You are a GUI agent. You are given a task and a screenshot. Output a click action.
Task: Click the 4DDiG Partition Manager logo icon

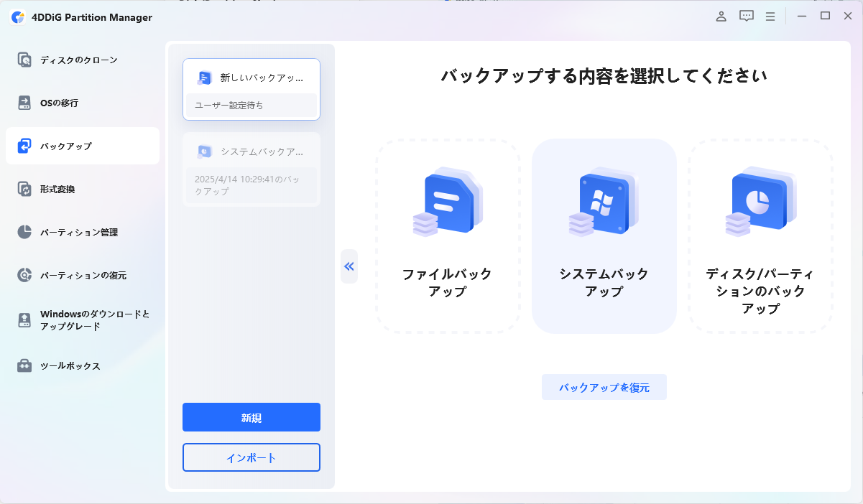(18, 17)
